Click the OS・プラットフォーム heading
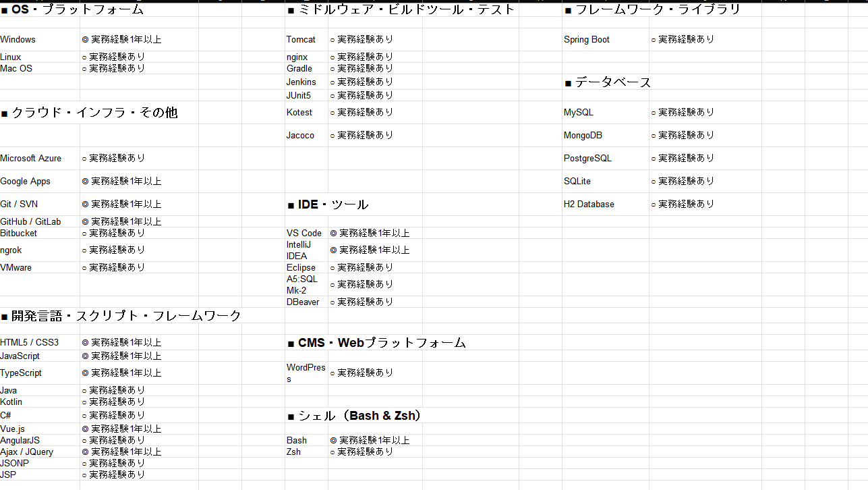 click(x=72, y=9)
